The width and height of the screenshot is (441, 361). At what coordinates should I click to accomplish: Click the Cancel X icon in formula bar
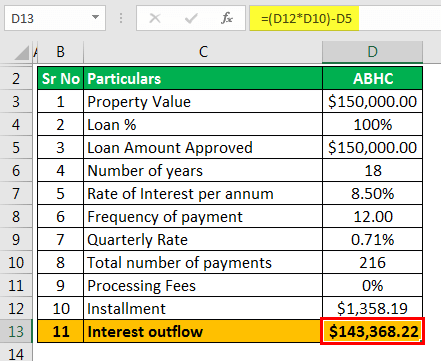(155, 18)
